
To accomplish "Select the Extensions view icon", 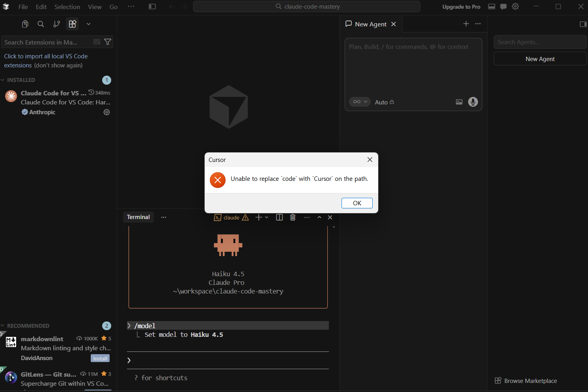I will (73, 24).
